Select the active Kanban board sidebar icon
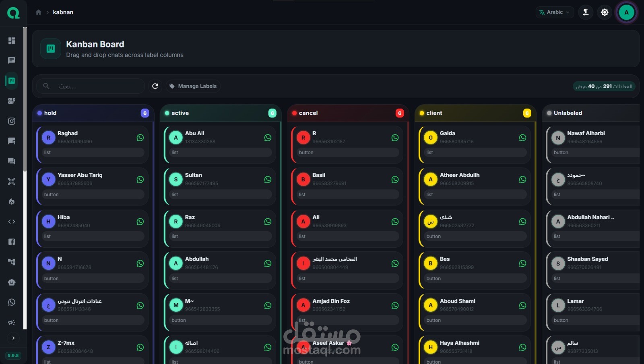The width and height of the screenshot is (644, 364). (x=12, y=80)
